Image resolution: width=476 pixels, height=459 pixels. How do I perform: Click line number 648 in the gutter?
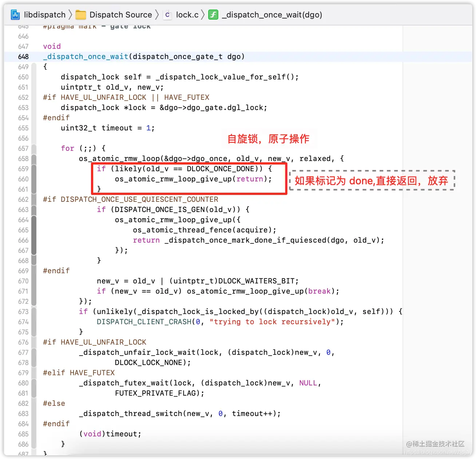pos(23,56)
